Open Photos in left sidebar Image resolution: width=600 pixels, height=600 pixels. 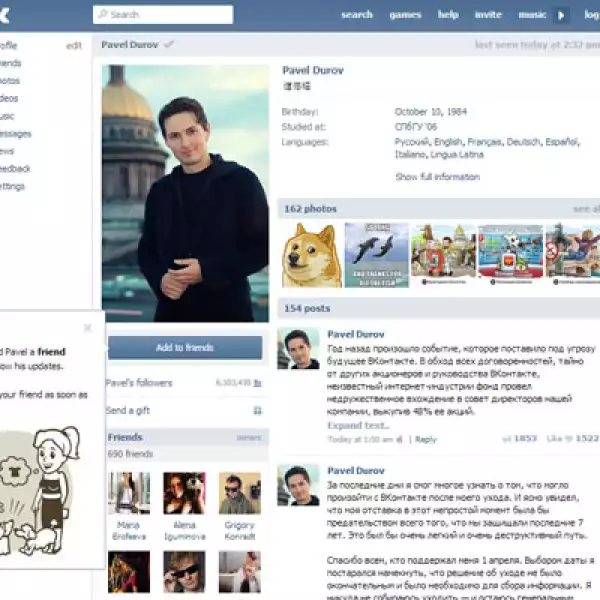pyautogui.click(x=10, y=81)
